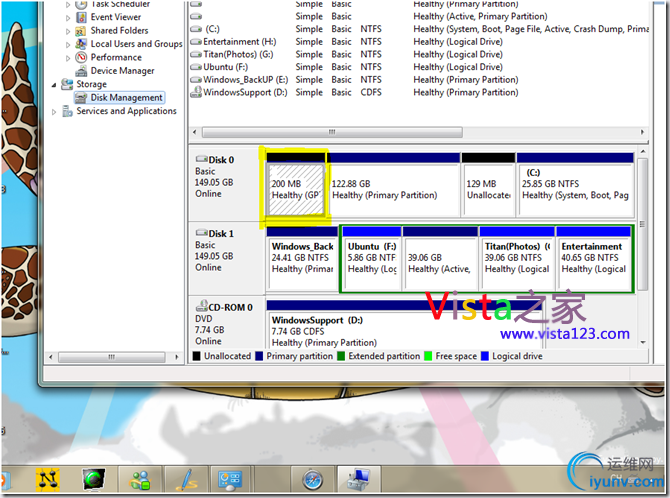Screen dimensions: 670x498
Task: Click the Local Users and Groups icon
Action: [81, 44]
